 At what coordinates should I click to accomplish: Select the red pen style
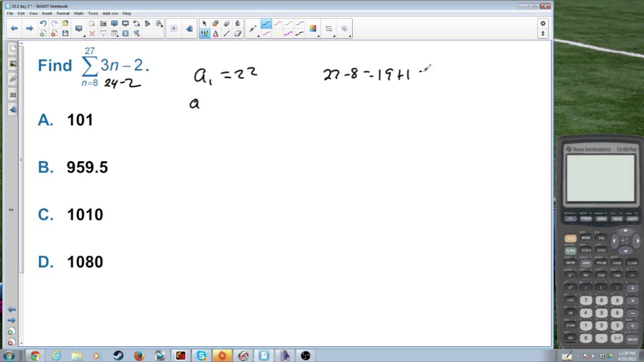277,24
